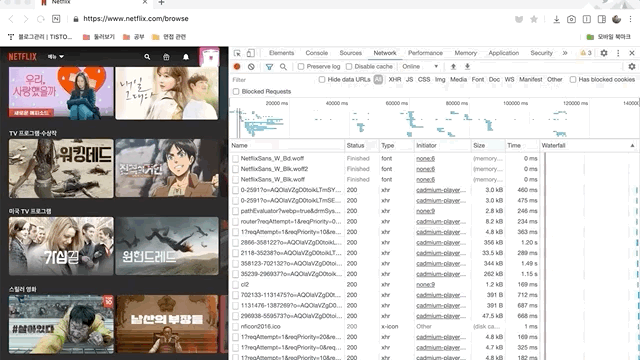Tick the checkbox for NetflixSans_W_Bd.woff row
Image resolution: width=640 pixels, height=360 pixels.
(236, 158)
